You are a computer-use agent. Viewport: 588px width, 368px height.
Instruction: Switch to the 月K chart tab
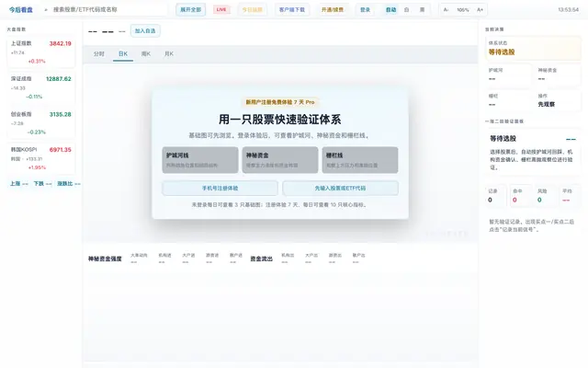click(x=169, y=54)
